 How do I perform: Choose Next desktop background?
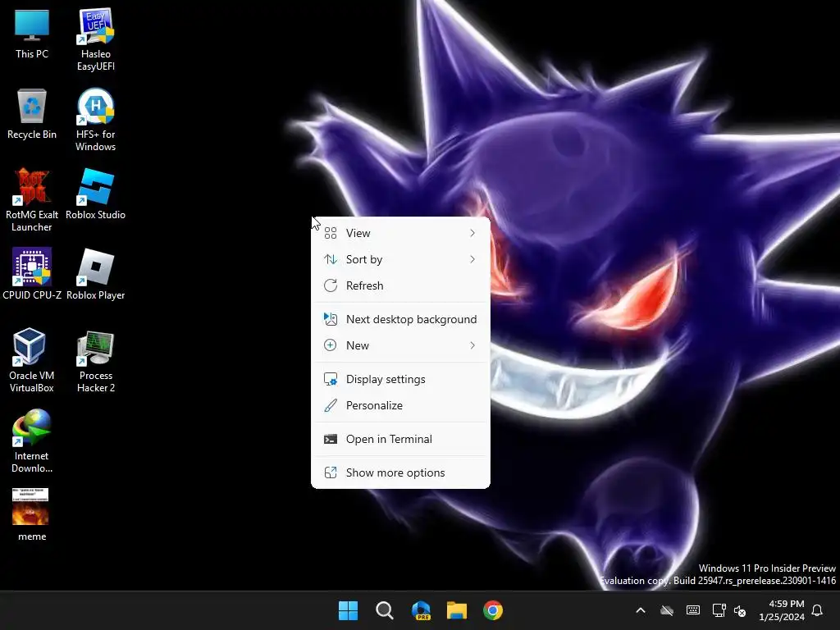click(400, 319)
